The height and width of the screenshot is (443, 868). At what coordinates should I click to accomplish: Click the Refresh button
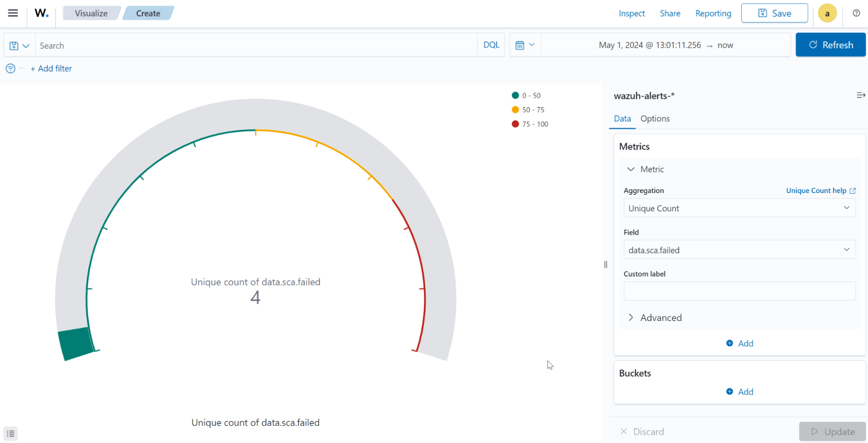830,45
